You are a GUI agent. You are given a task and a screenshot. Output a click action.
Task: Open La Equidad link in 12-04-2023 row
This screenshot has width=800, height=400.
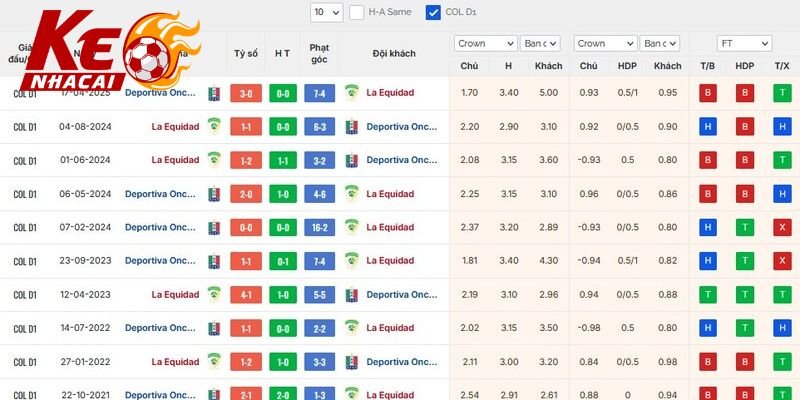point(175,295)
